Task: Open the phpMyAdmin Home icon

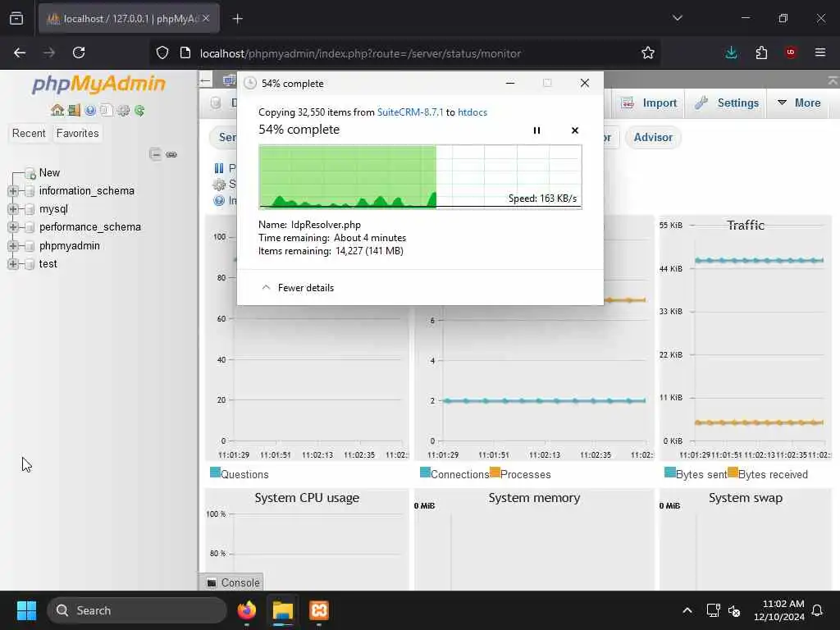Action: pos(57,111)
